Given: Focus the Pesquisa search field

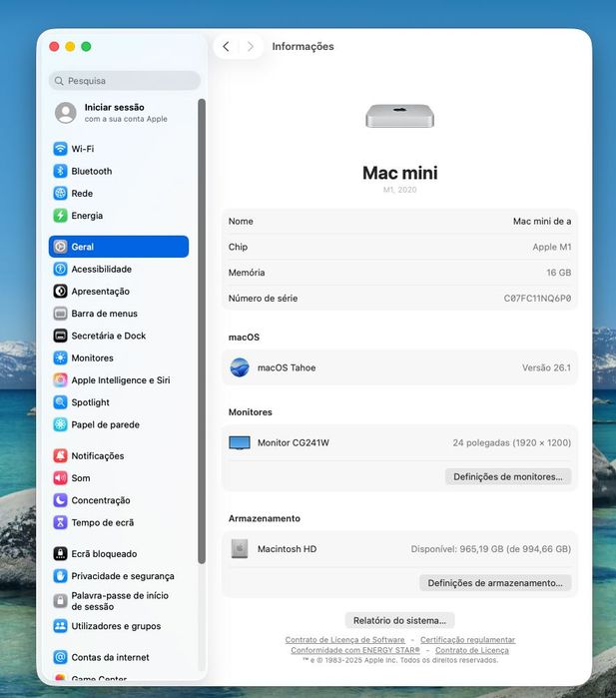Looking at the screenshot, I should [125, 81].
